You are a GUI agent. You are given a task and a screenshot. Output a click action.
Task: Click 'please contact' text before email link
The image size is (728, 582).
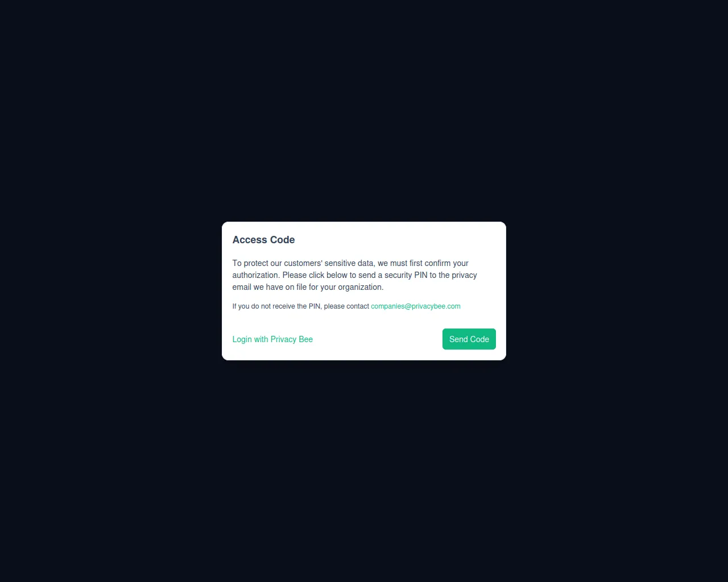click(346, 306)
